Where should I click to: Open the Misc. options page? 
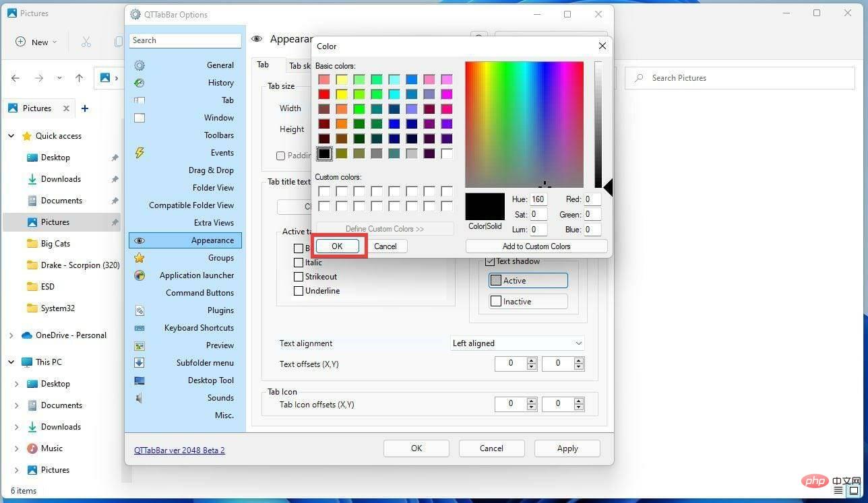pos(224,415)
